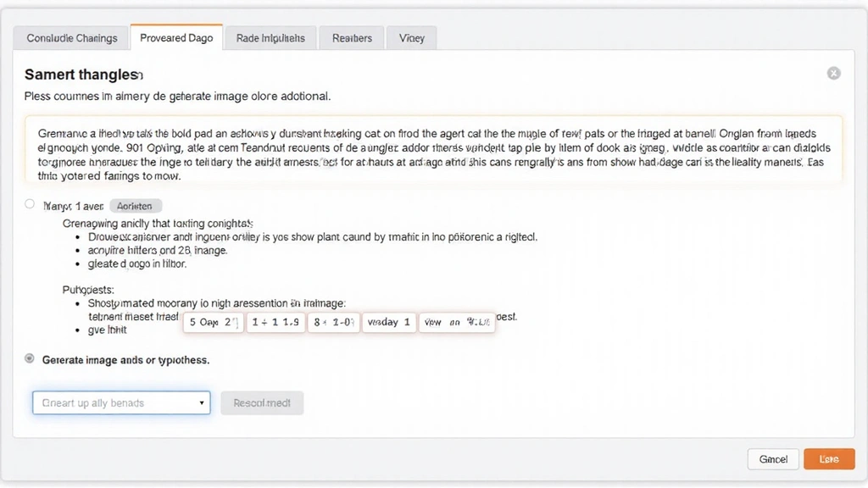Open the "Gneart up ally benads" dropdown
The width and height of the screenshot is (868, 488).
(120, 403)
